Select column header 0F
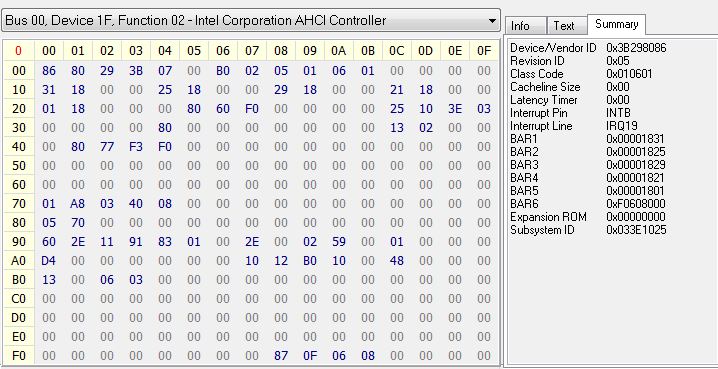 (x=484, y=50)
